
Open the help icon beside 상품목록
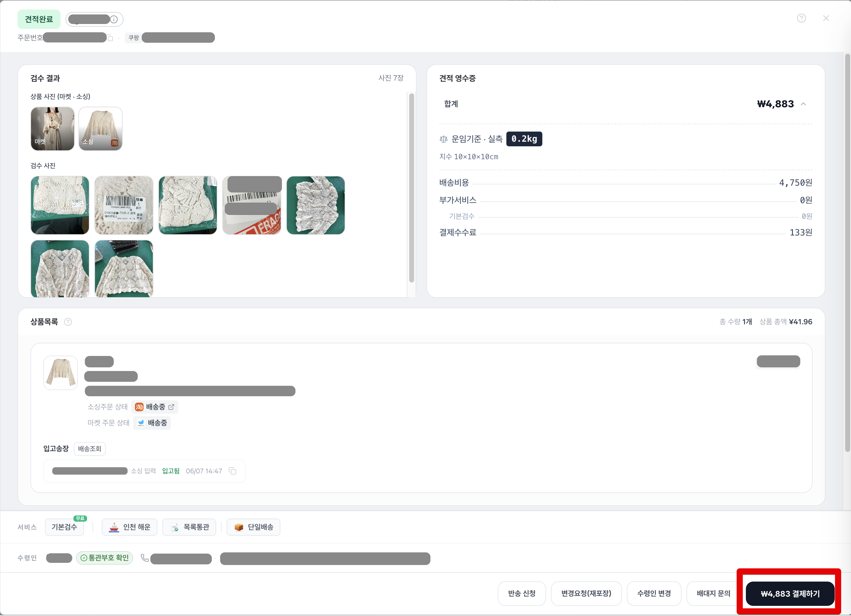68,322
